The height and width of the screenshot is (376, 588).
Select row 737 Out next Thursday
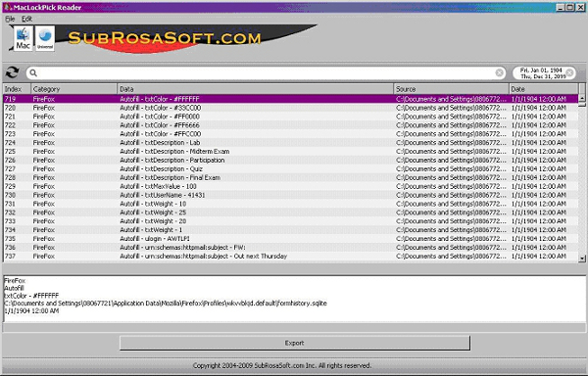pyautogui.click(x=291, y=257)
